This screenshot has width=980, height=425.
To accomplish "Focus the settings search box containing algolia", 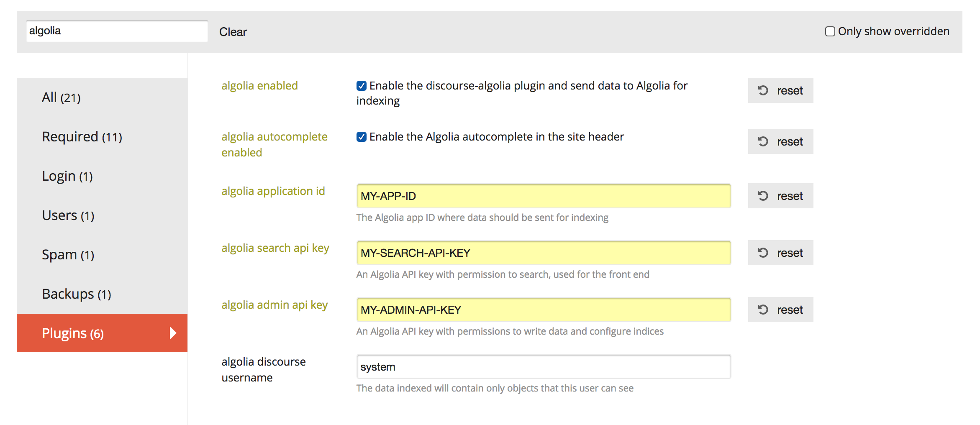I will tap(117, 31).
